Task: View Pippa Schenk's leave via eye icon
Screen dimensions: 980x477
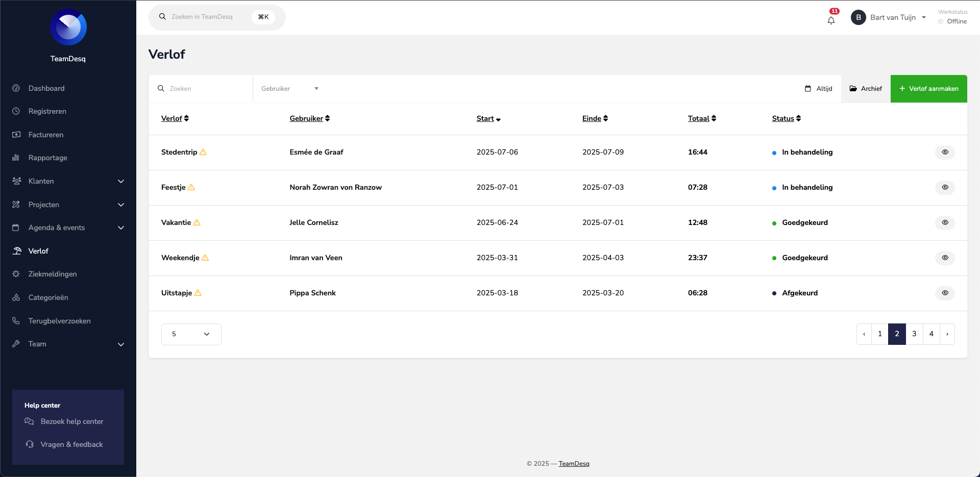Action: pos(945,293)
